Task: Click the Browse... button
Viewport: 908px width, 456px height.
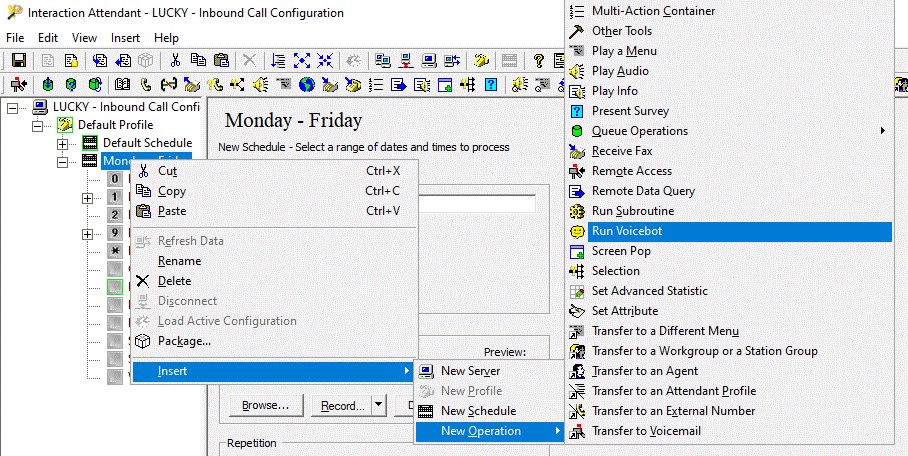Action: click(x=265, y=406)
